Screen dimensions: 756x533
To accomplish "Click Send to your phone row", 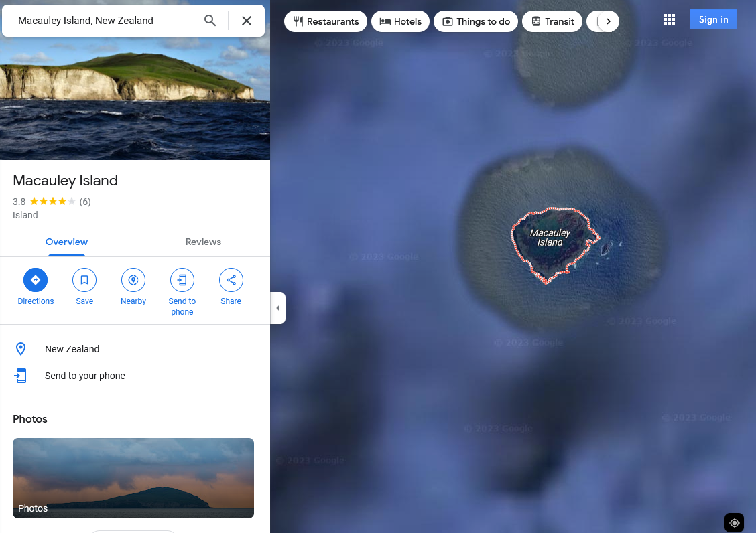I will (x=135, y=376).
